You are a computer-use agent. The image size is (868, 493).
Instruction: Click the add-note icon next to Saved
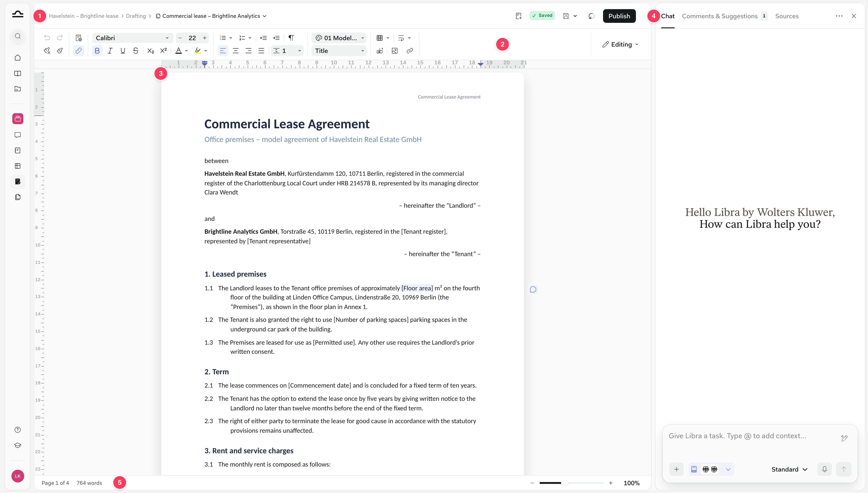[x=518, y=16]
